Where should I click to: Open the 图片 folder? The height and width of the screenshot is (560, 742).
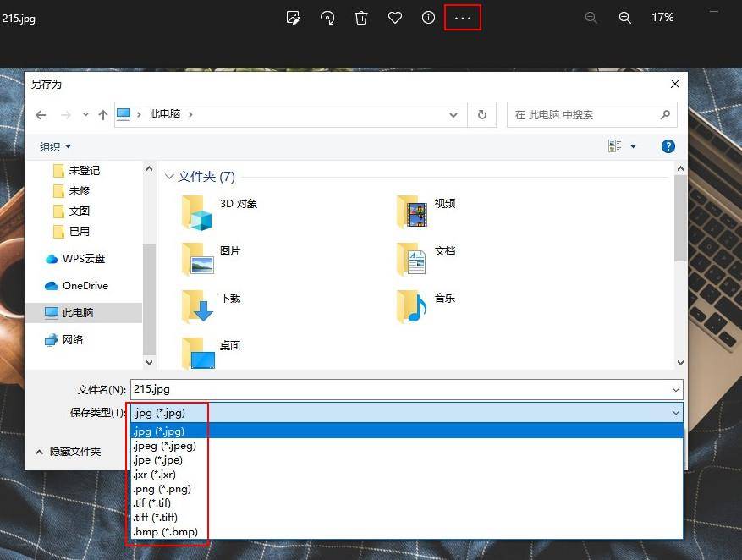click(211, 259)
